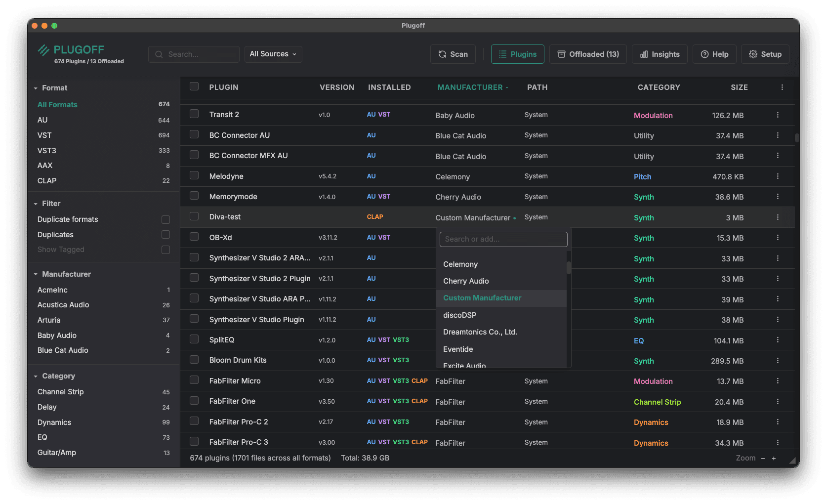Open row menu for Melodyne

778,176
